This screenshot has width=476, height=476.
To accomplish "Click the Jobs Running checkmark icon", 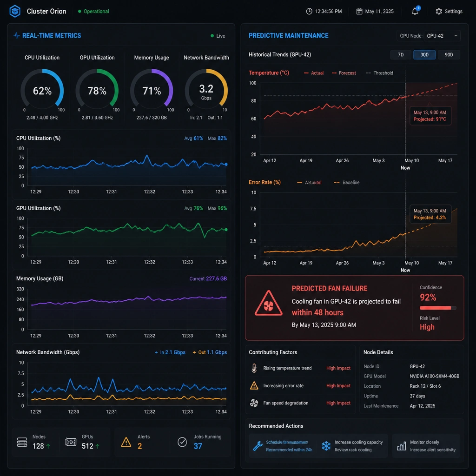I will click(182, 442).
